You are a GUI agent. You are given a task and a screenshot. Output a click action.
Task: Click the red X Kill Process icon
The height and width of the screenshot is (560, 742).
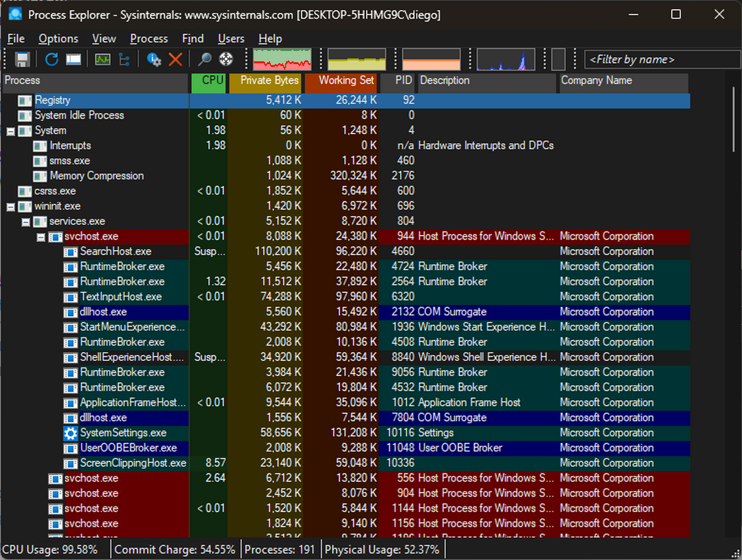[176, 59]
